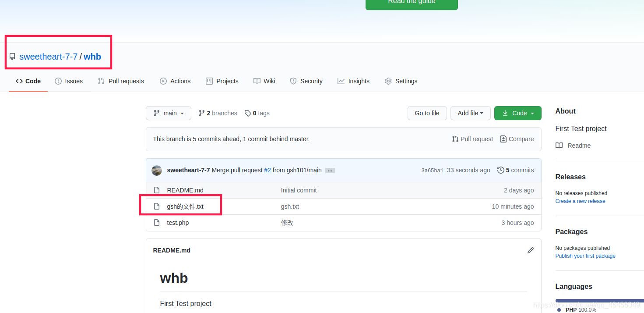Image resolution: width=644 pixels, height=313 pixels.
Task: Click the file icon next to gsh的文件.txt
Action: 157,206
